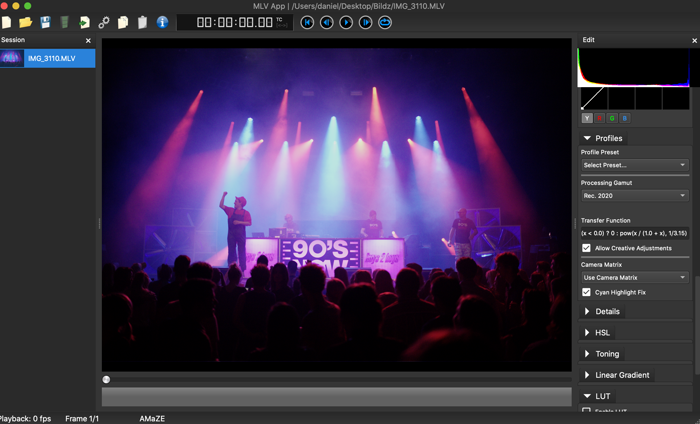Select the B blue curve channel
700x424 pixels.
pos(625,118)
